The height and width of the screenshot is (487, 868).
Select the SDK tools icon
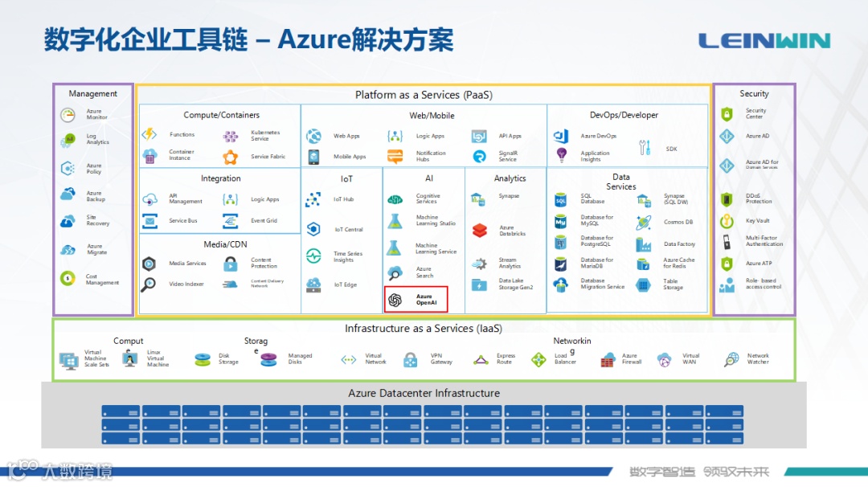645,148
